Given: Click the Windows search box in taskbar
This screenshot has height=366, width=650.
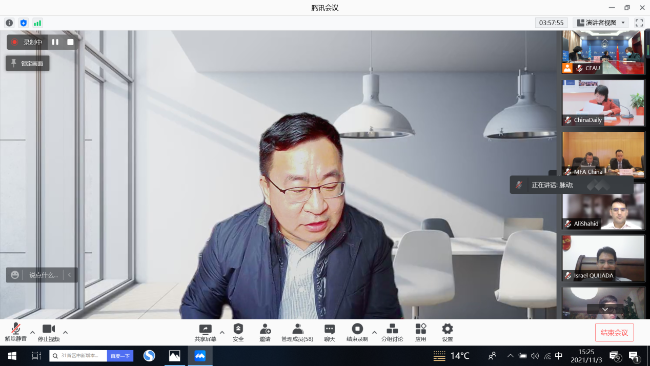Looking at the screenshot, I should click(78, 356).
